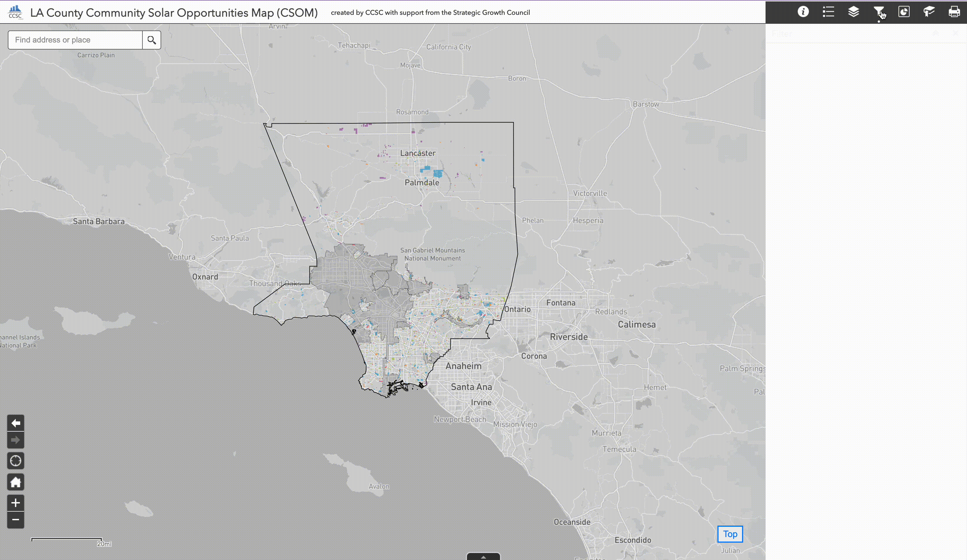This screenshot has width=967, height=560.
Task: Expand the bottom attribute table handle
Action: point(483,557)
